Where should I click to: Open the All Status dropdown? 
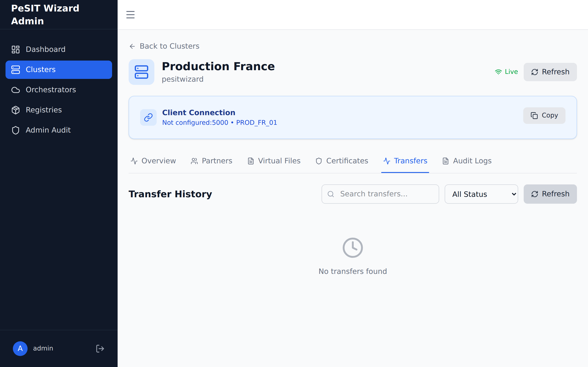tap(481, 194)
